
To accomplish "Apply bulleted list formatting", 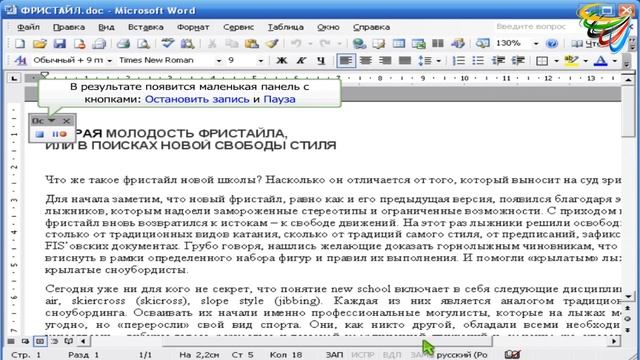I will (x=478, y=61).
